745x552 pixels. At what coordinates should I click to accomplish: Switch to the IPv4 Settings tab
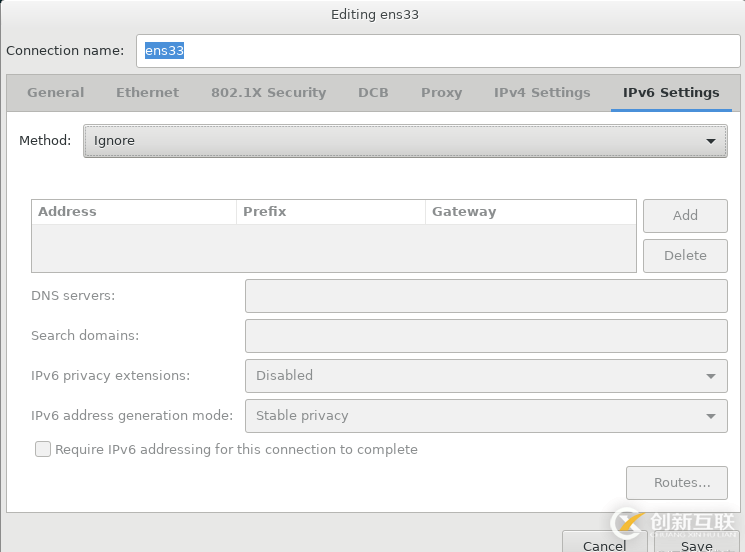542,93
